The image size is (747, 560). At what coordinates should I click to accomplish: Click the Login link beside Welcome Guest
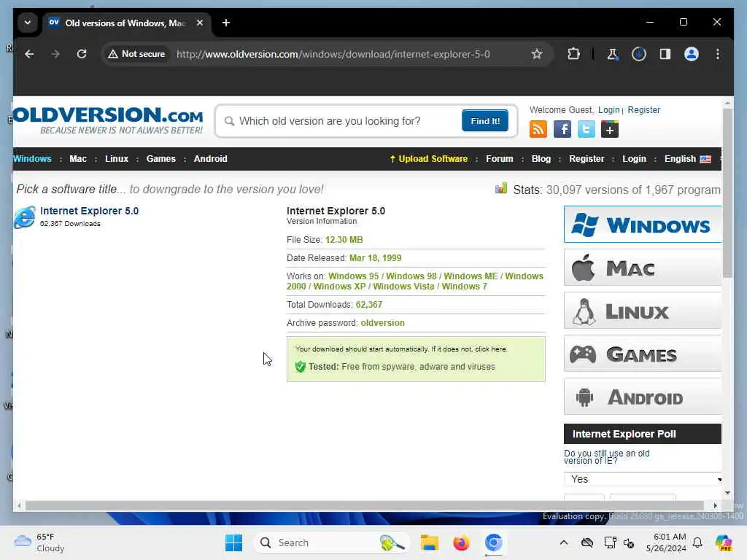[609, 110]
